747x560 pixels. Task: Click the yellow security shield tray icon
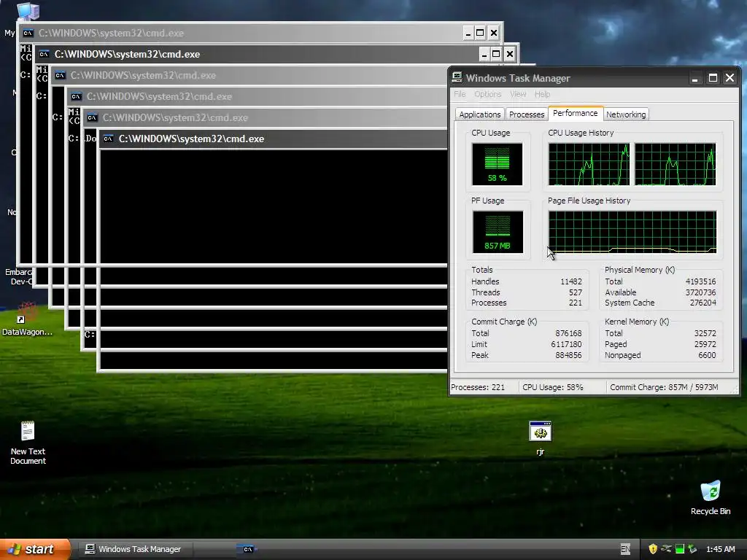click(x=653, y=549)
